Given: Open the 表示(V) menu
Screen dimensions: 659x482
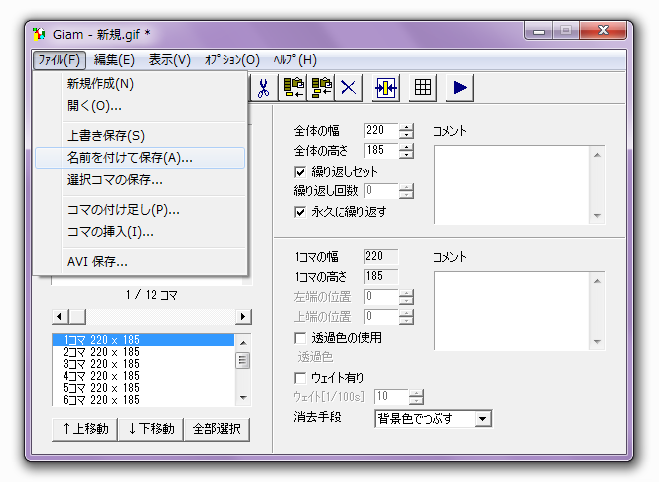Looking at the screenshot, I should [x=169, y=60].
